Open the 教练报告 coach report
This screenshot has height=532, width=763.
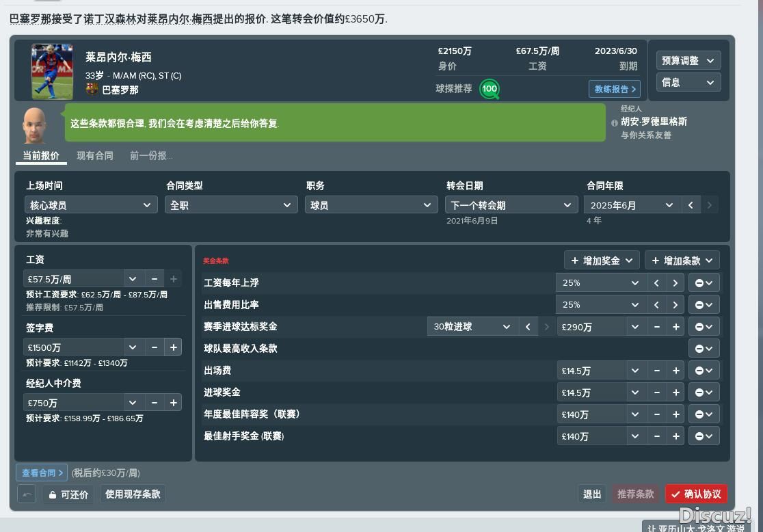coord(615,89)
